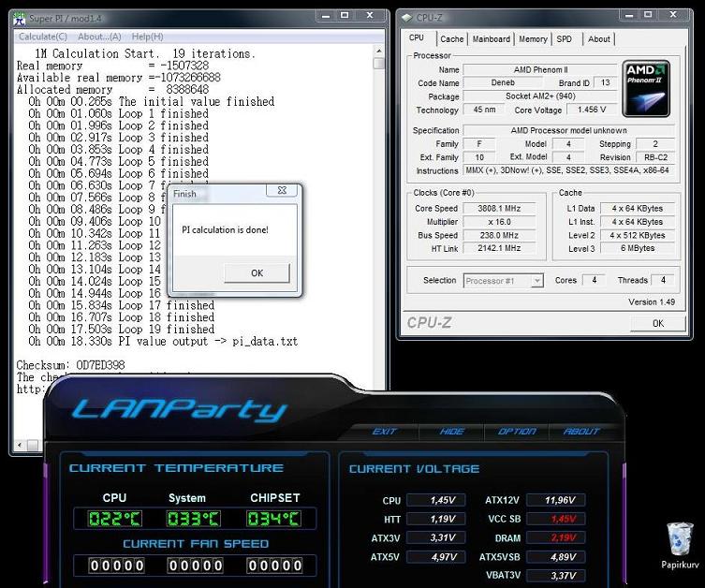The image size is (705, 588).
Task: Click the CPU voltage 1,45V readout
Action: [x=436, y=500]
